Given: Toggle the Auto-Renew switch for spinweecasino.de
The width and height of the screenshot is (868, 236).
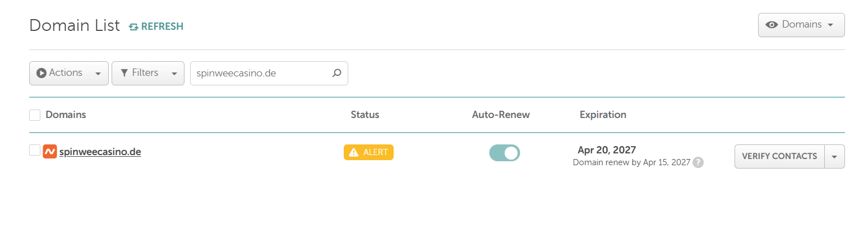Looking at the screenshot, I should tap(505, 153).
